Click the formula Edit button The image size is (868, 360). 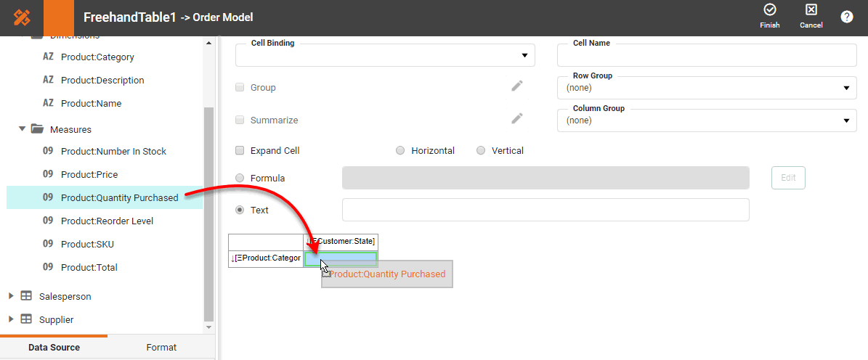(788, 178)
